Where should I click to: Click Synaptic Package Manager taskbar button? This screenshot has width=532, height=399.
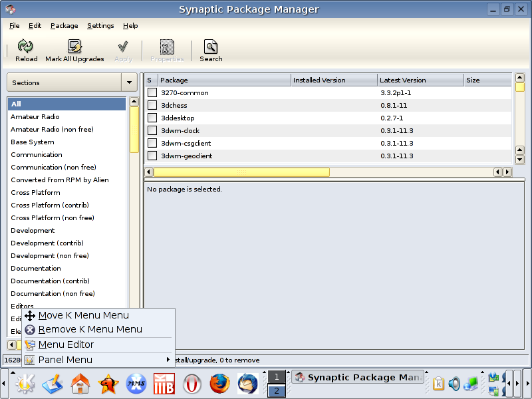358,378
